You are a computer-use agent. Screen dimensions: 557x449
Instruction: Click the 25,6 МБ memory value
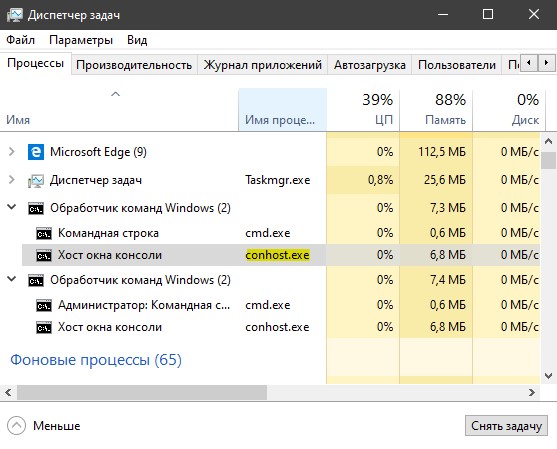pos(444,180)
